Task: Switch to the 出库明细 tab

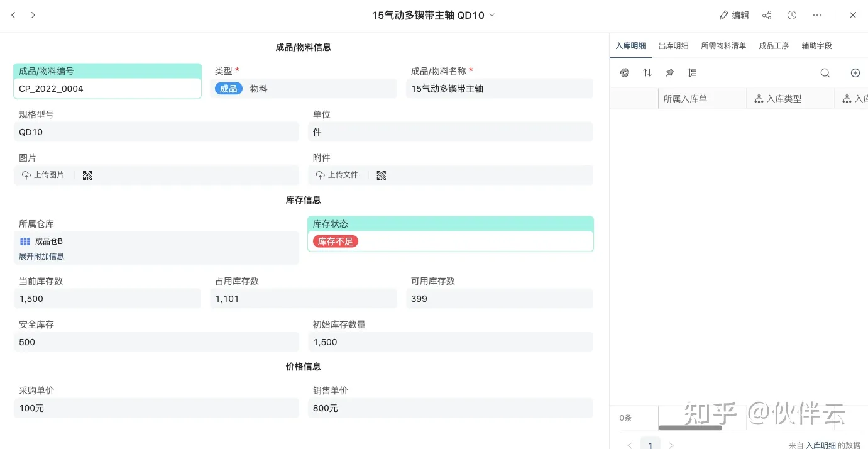Action: tap(674, 46)
